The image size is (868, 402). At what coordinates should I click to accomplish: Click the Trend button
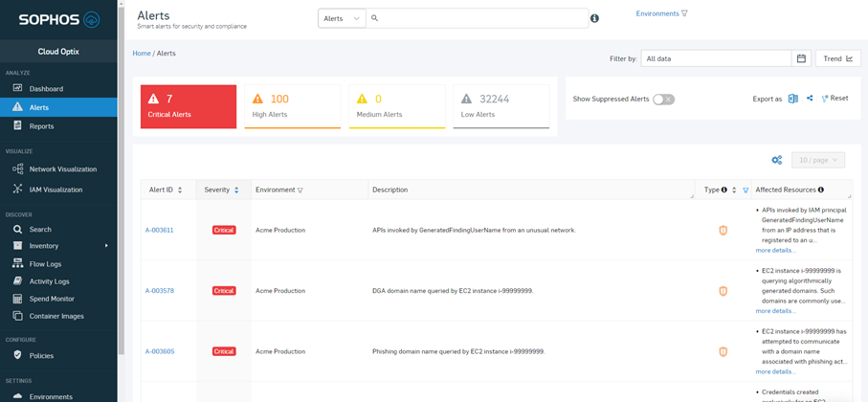837,58
